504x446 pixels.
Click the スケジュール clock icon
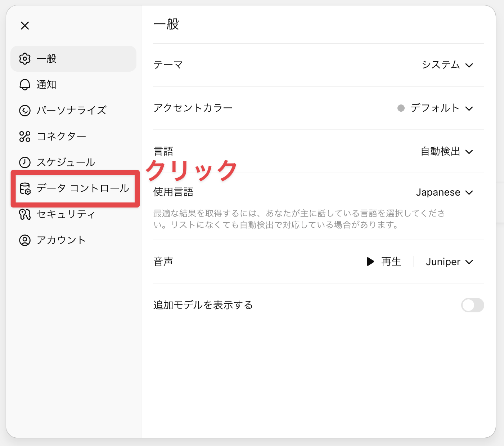point(25,162)
